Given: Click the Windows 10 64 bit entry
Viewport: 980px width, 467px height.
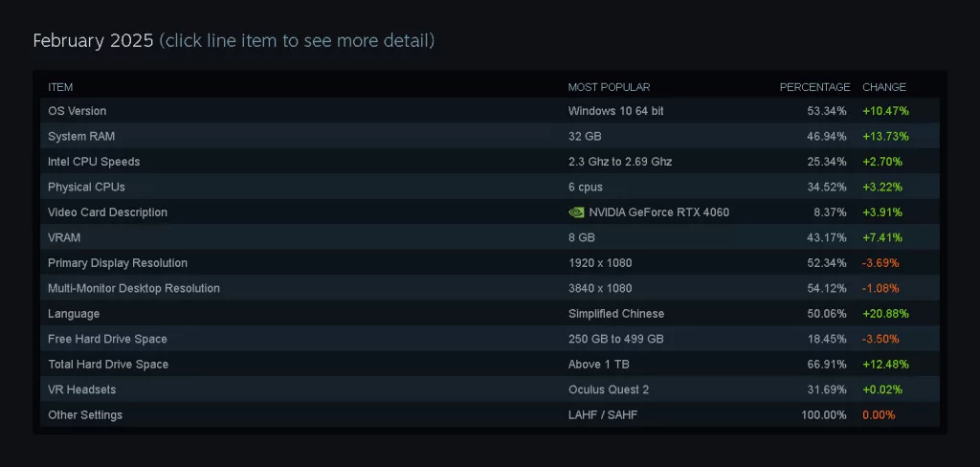Looking at the screenshot, I should tap(615, 111).
